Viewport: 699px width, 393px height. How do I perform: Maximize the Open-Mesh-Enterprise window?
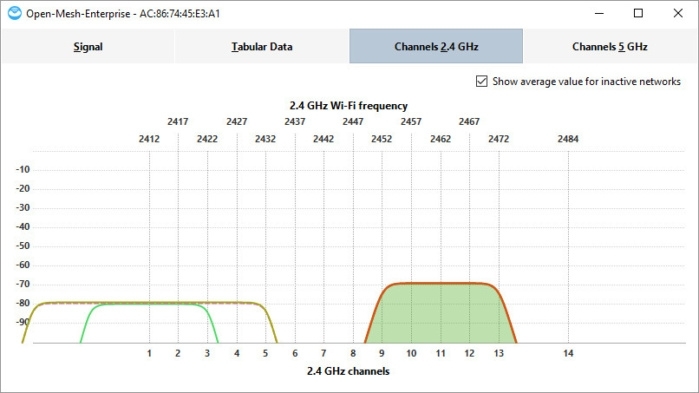click(638, 13)
